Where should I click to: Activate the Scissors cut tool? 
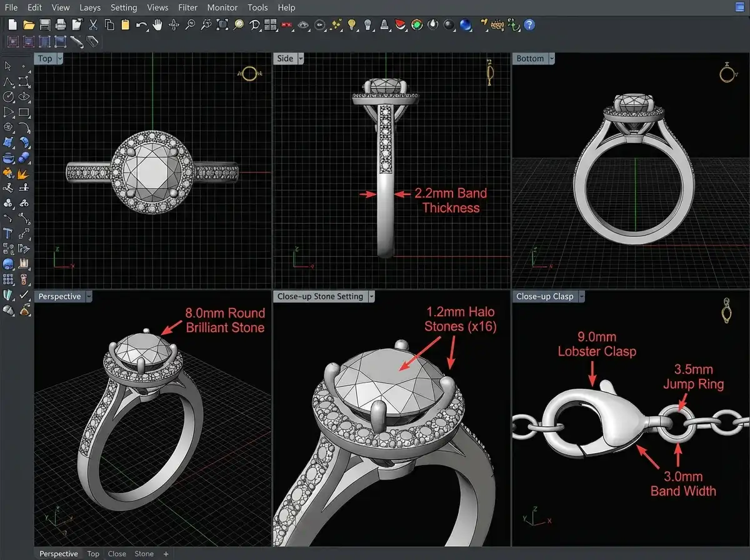pos(92,25)
